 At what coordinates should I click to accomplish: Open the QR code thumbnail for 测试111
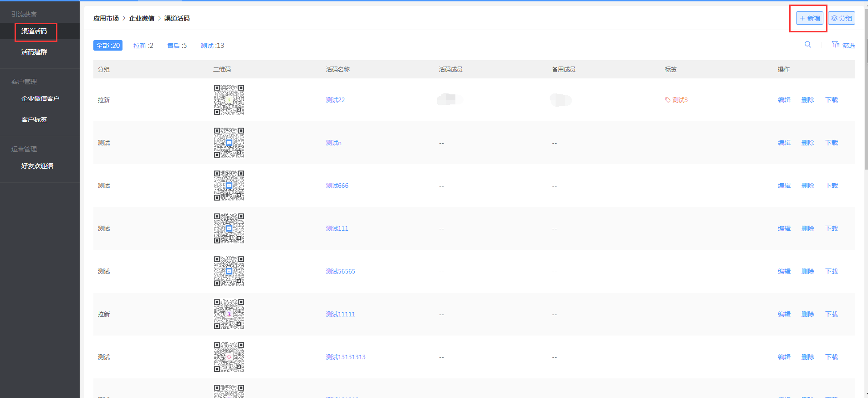click(229, 228)
